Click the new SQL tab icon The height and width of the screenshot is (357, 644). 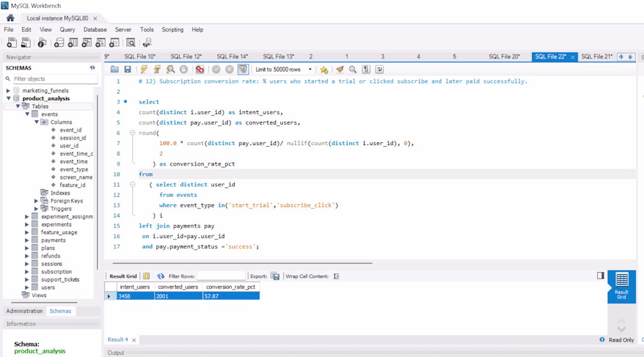pos(12,43)
